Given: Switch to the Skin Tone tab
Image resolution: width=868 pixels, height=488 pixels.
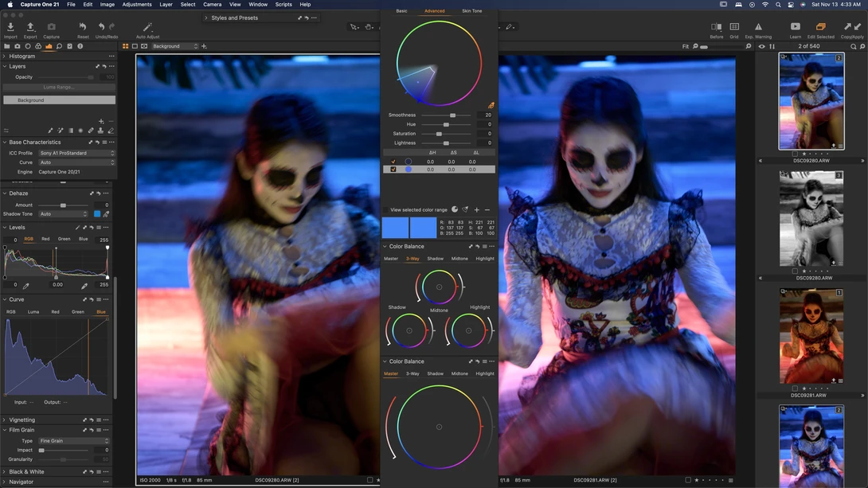Looking at the screenshot, I should point(471,11).
